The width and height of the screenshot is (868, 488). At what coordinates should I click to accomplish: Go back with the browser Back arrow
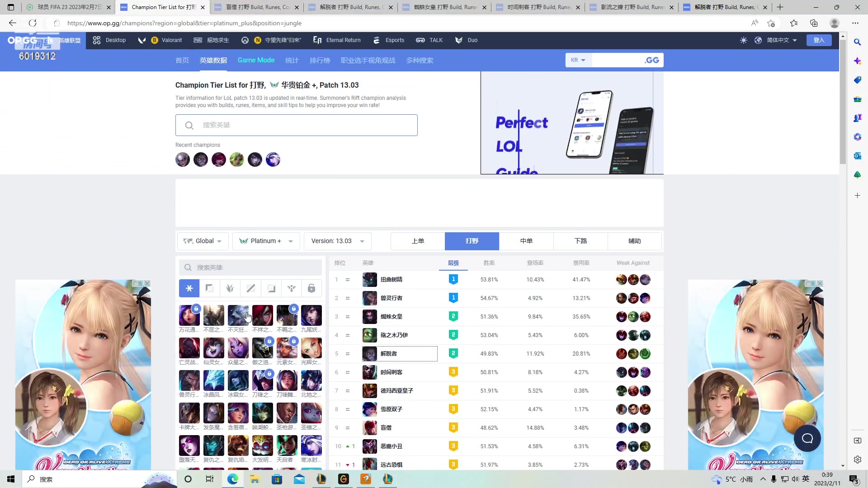click(x=13, y=23)
